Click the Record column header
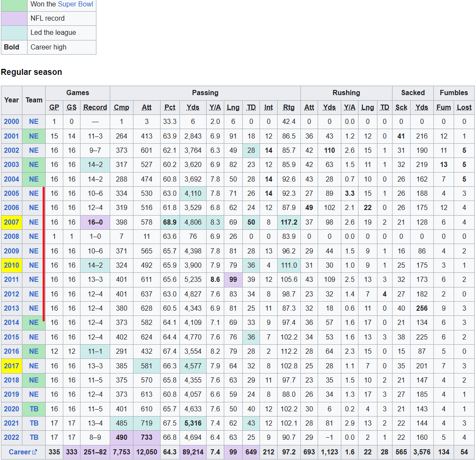This screenshot has width=476, height=460. 95,108
